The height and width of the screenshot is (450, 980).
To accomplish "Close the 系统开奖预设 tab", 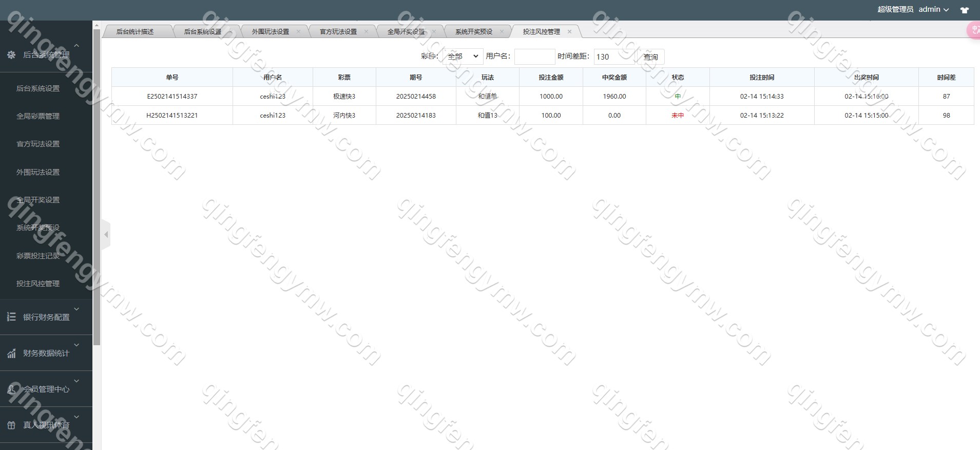I will point(502,32).
